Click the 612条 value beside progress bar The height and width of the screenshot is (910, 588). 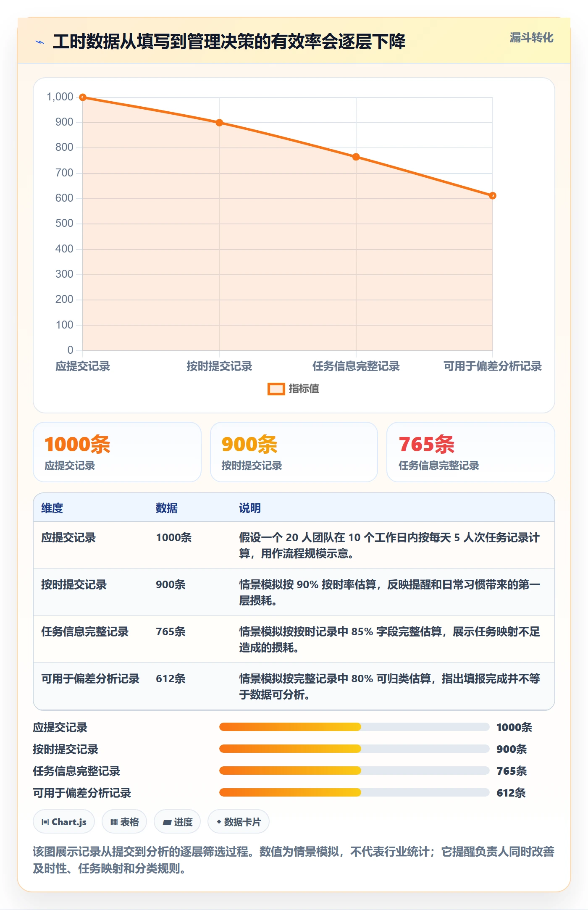511,793
